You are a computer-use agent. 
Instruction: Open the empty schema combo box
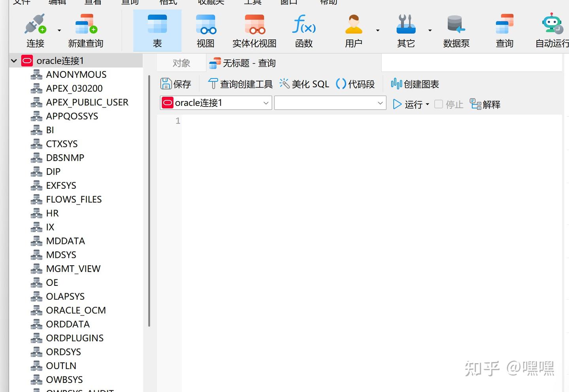(330, 103)
